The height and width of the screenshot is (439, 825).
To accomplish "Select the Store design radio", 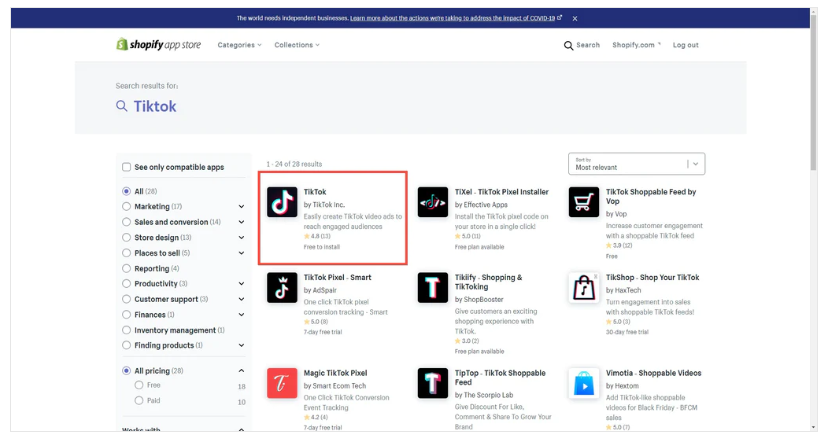I will 126,237.
